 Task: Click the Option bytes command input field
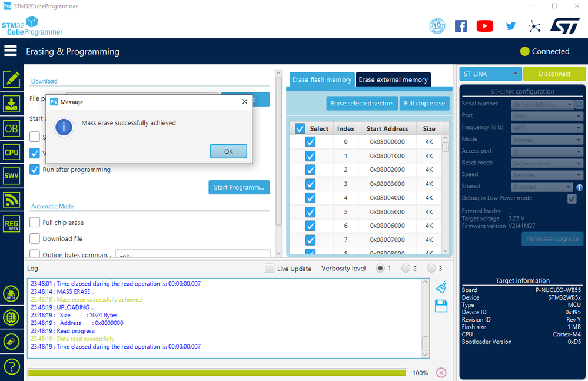point(192,253)
